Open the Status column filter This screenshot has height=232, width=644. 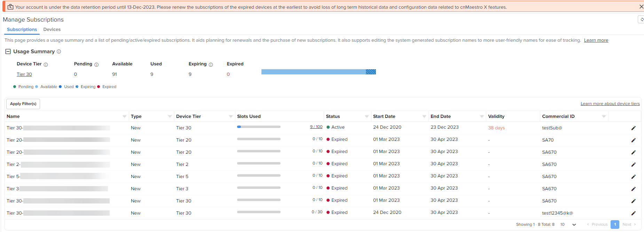click(367, 117)
